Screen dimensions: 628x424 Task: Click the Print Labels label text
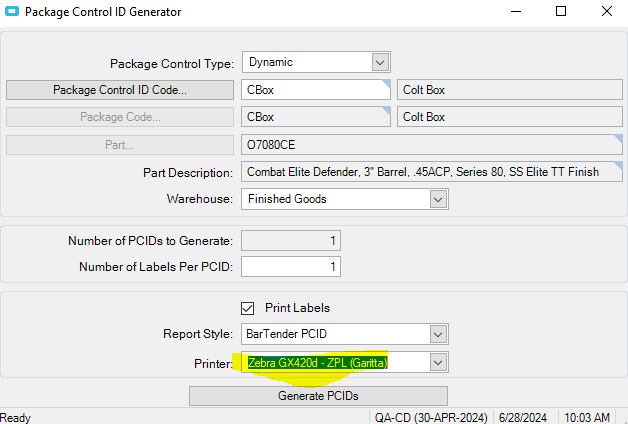click(298, 308)
